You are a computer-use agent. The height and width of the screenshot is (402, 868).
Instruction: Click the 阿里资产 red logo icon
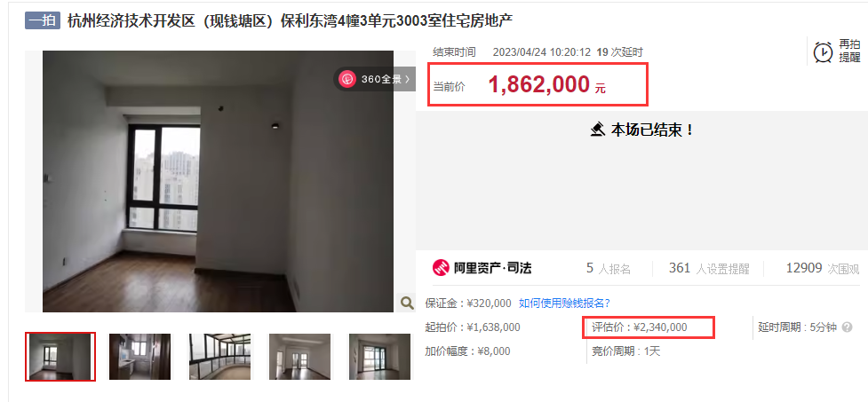(x=442, y=268)
